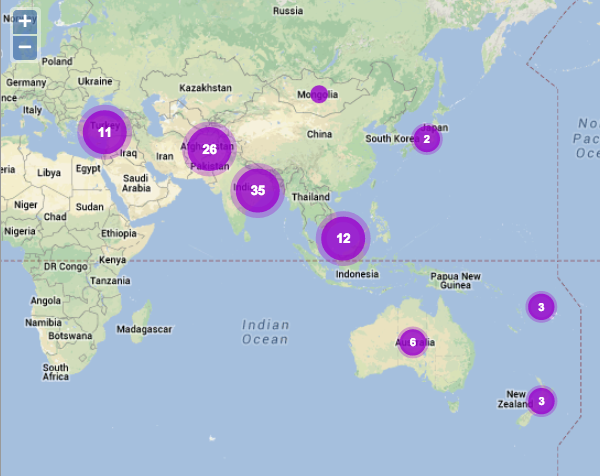This screenshot has height=476, width=600.
Task: Click the Indonesia label
Action: [x=357, y=274]
